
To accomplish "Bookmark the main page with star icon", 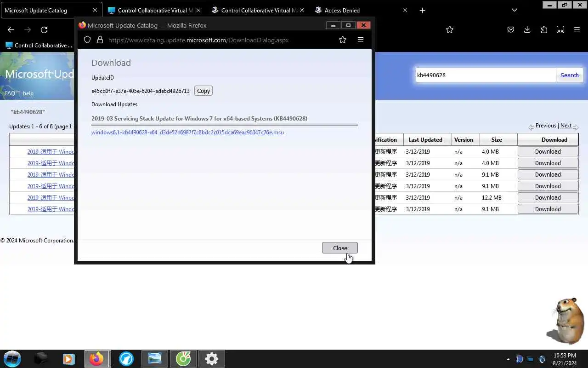I will click(450, 29).
